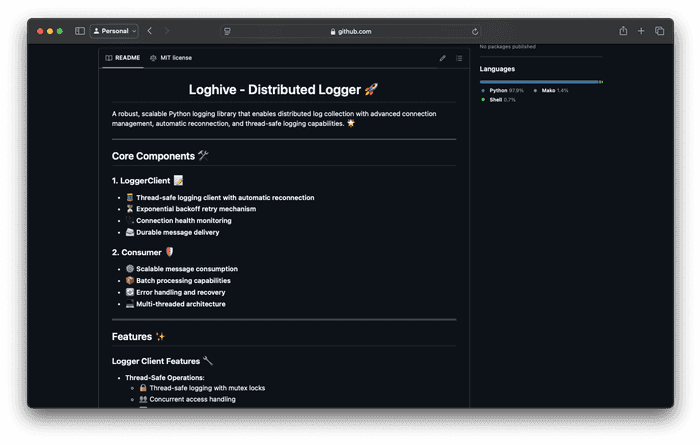Screen dimensions: 700x444
Task: Click the Shell language entry
Action: (498, 100)
